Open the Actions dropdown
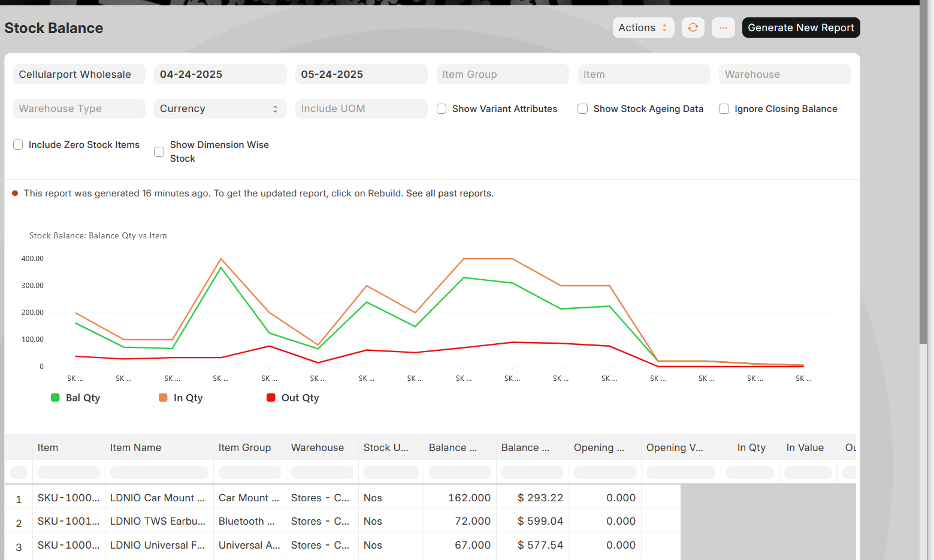This screenshot has width=934, height=560. pyautogui.click(x=643, y=28)
